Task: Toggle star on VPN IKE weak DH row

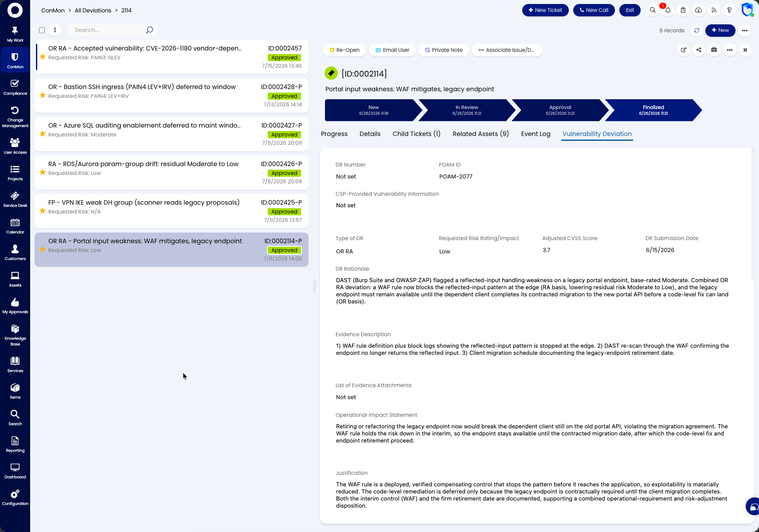Action: (x=43, y=211)
